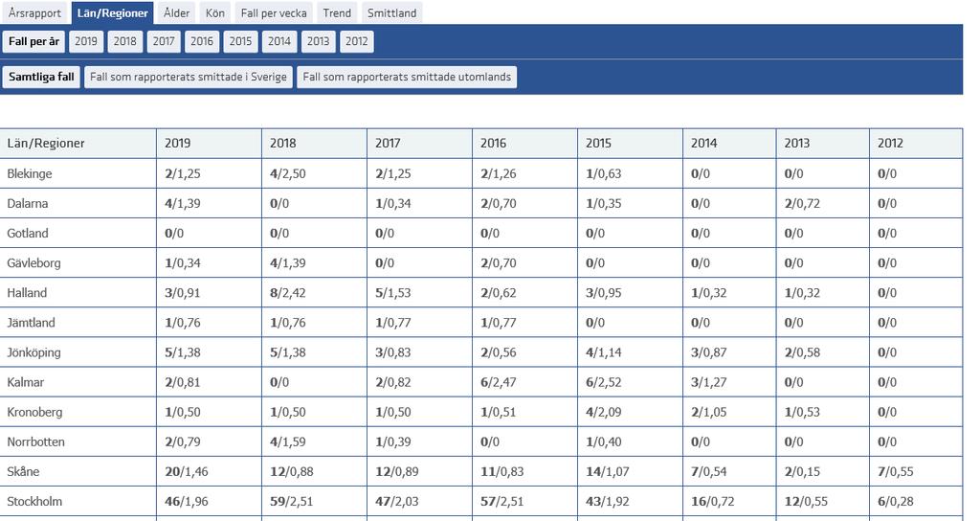Screen dimensions: 980x521
Task: Choose year 2016 filter button
Action: click(x=202, y=41)
